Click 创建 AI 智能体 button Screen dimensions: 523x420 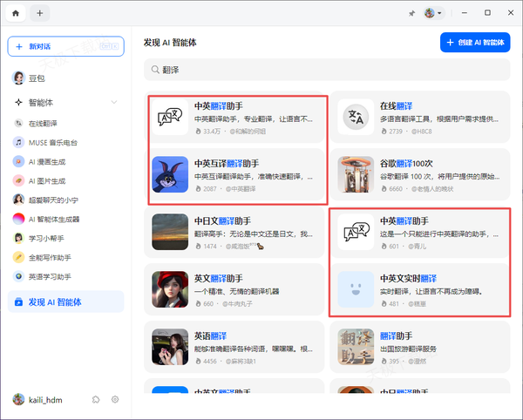(x=475, y=42)
